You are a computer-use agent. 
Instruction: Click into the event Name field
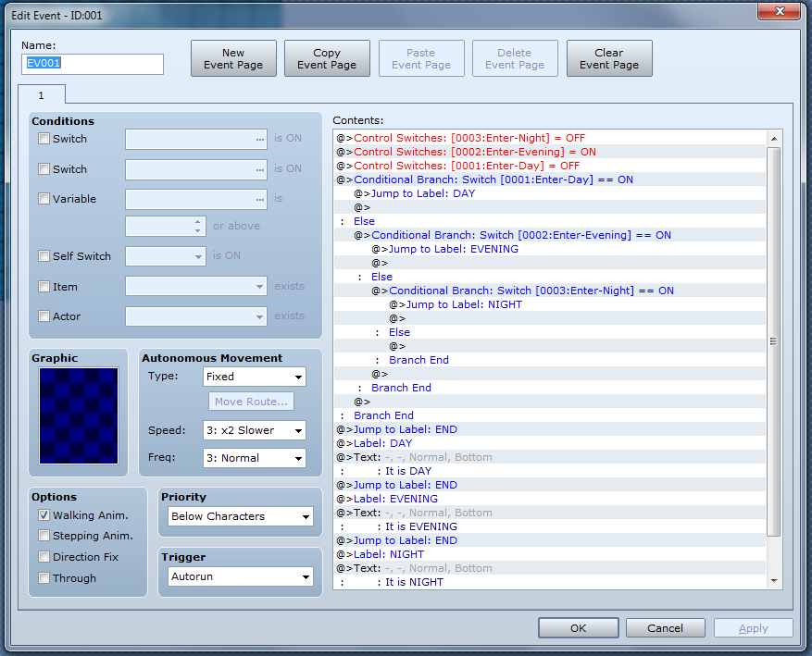[x=92, y=64]
